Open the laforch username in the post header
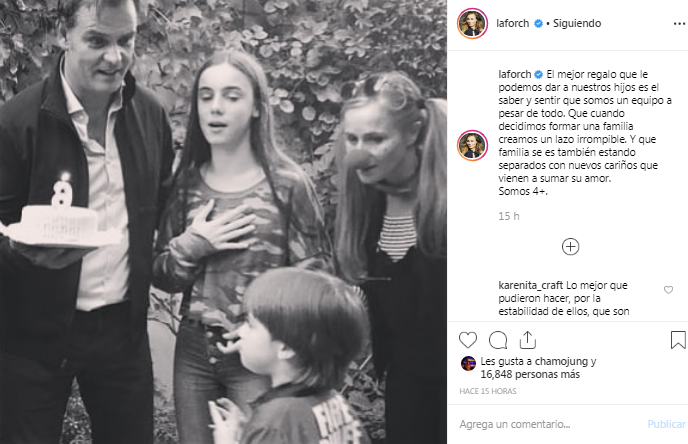 [x=513, y=21]
